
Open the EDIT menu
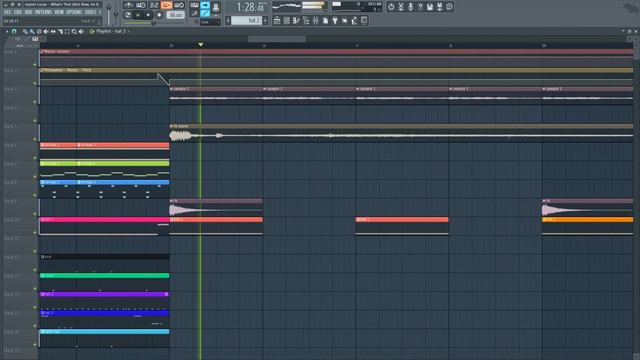18,12
